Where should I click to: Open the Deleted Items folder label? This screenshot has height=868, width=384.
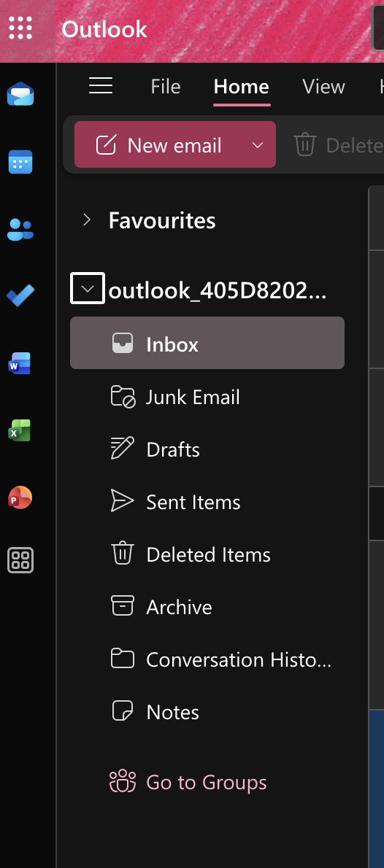(x=208, y=554)
